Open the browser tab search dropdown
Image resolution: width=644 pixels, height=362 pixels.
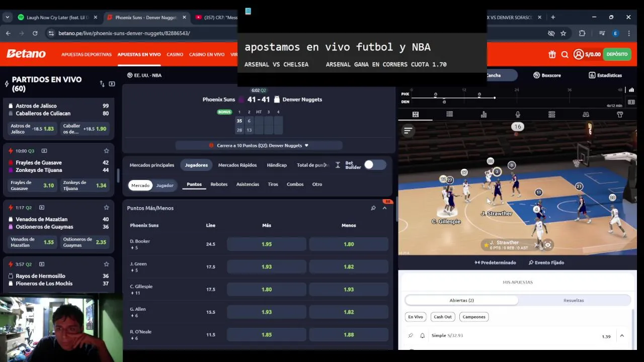pyautogui.click(x=7, y=17)
